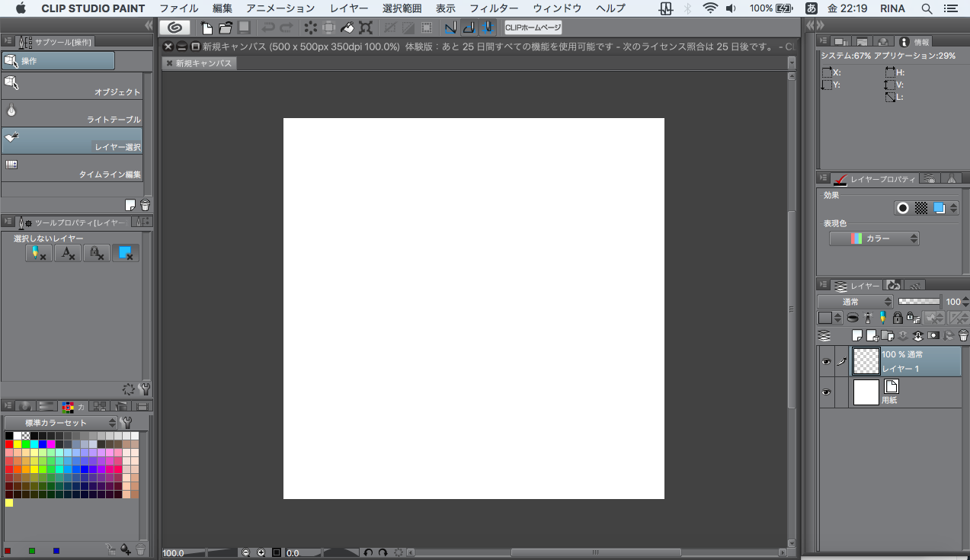Image resolution: width=970 pixels, height=560 pixels.
Task: Step layer opacity value 100 stepper
Action: (x=966, y=302)
